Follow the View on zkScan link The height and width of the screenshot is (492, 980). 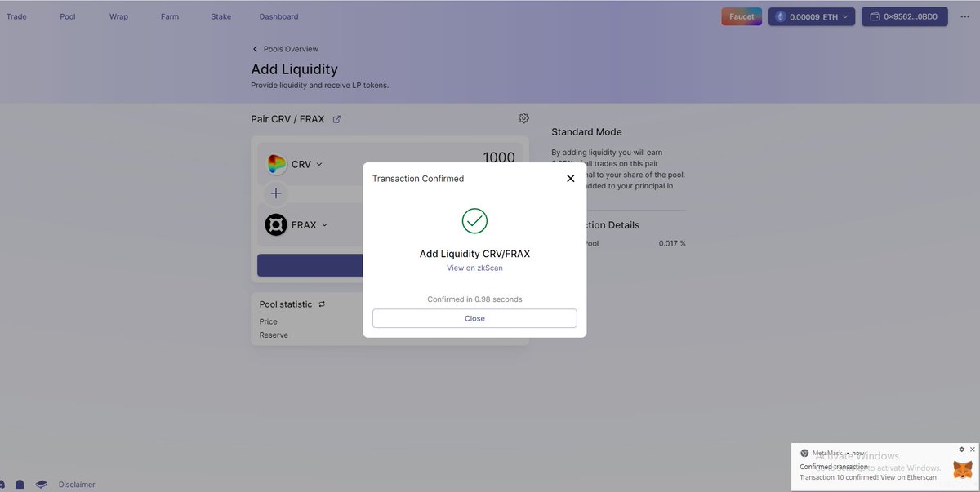474,268
